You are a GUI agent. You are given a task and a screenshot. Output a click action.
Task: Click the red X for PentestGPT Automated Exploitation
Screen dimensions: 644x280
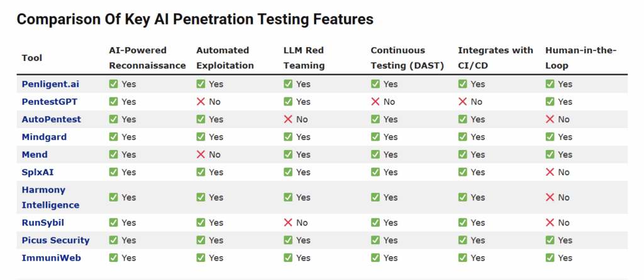pyautogui.click(x=201, y=102)
